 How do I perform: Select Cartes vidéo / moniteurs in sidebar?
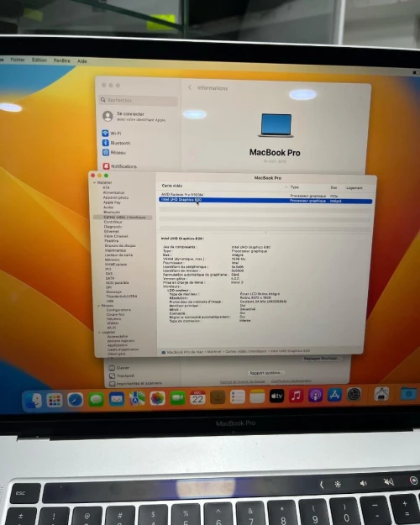click(124, 218)
